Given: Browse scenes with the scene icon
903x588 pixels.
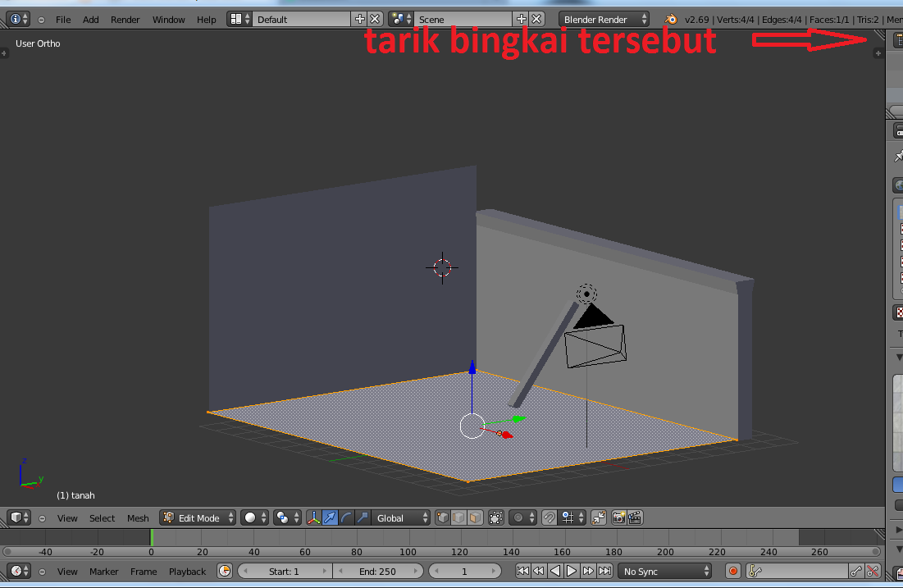Looking at the screenshot, I should (x=401, y=19).
